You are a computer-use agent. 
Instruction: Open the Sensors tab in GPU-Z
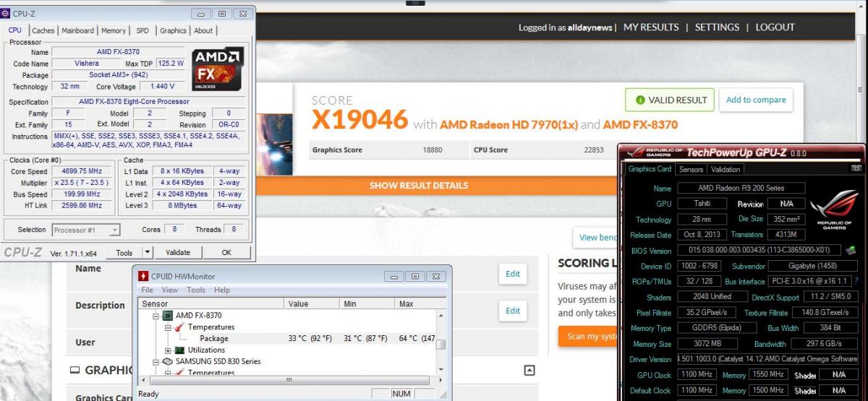691,169
